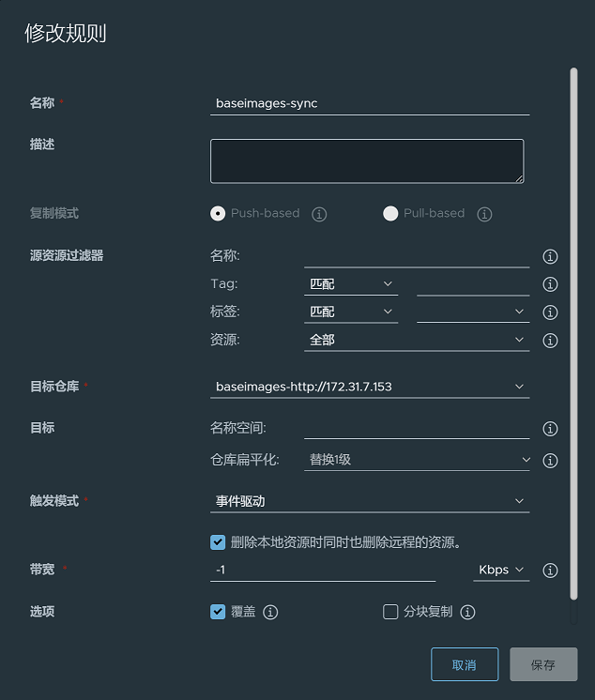595x700 pixels.
Task: Click info icon for 名称空间 field
Action: coord(551,429)
